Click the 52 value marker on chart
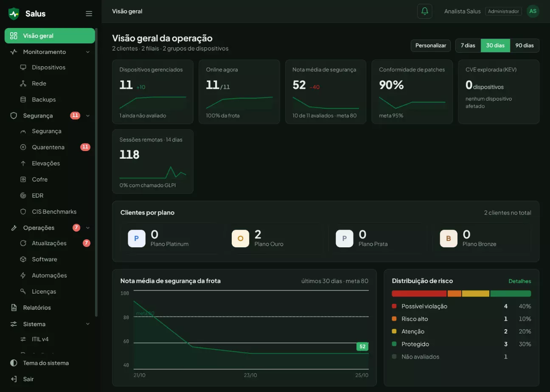Screen dimensions: 550x392 click(362, 347)
